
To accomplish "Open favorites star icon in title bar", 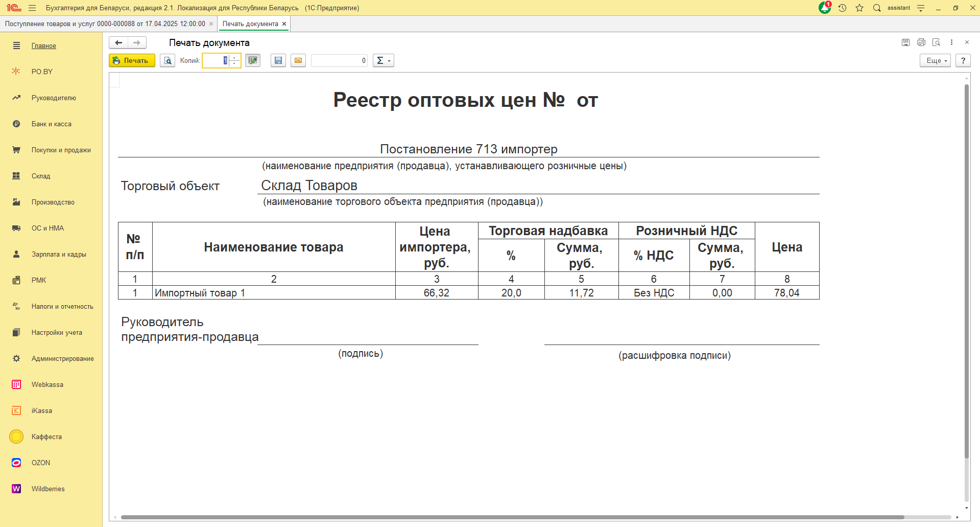I will 859,8.
